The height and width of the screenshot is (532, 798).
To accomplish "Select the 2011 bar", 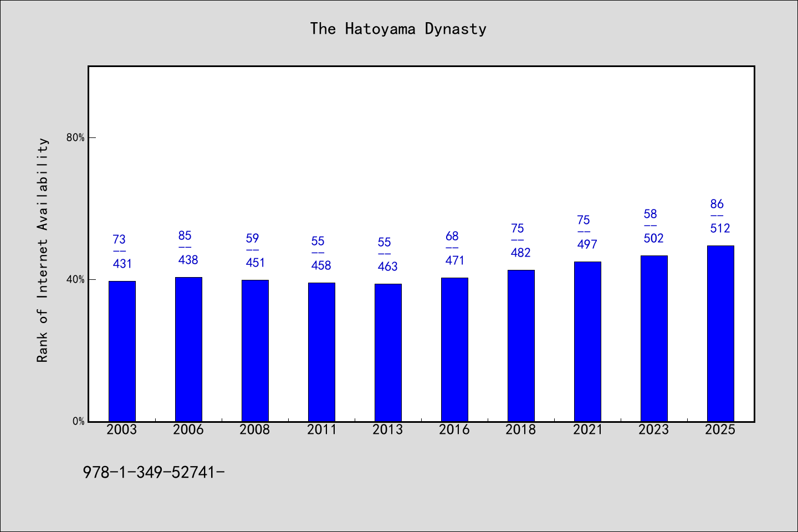I will [x=321, y=352].
